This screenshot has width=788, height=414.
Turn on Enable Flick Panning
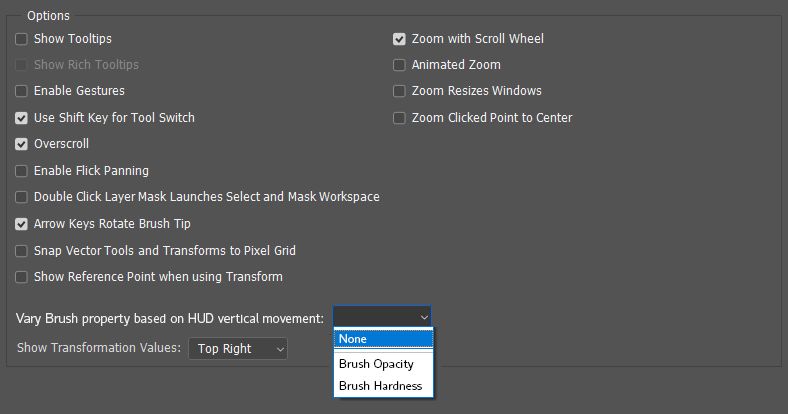(21, 171)
